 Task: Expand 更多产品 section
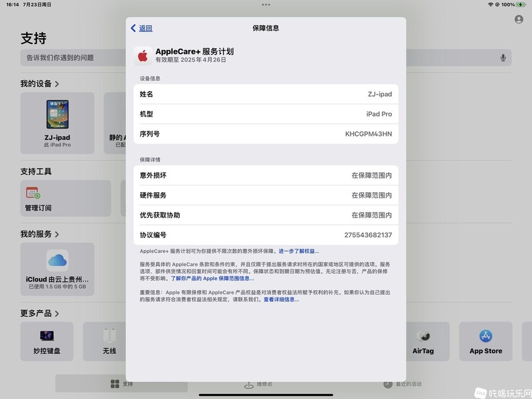tap(39, 313)
